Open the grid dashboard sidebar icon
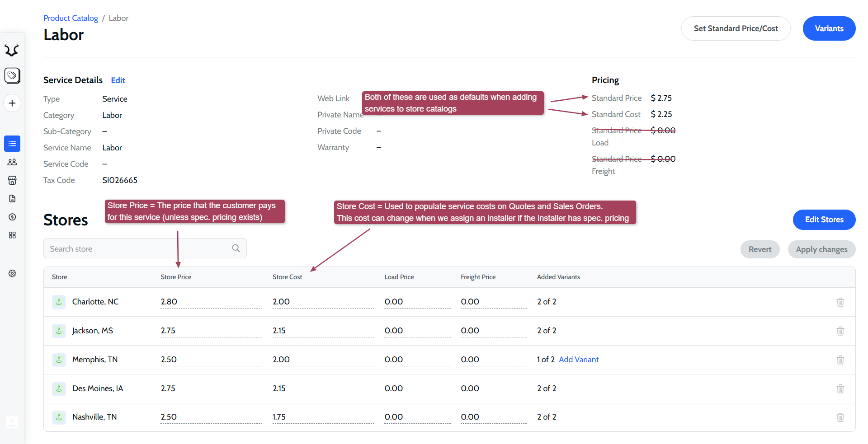 [x=12, y=235]
